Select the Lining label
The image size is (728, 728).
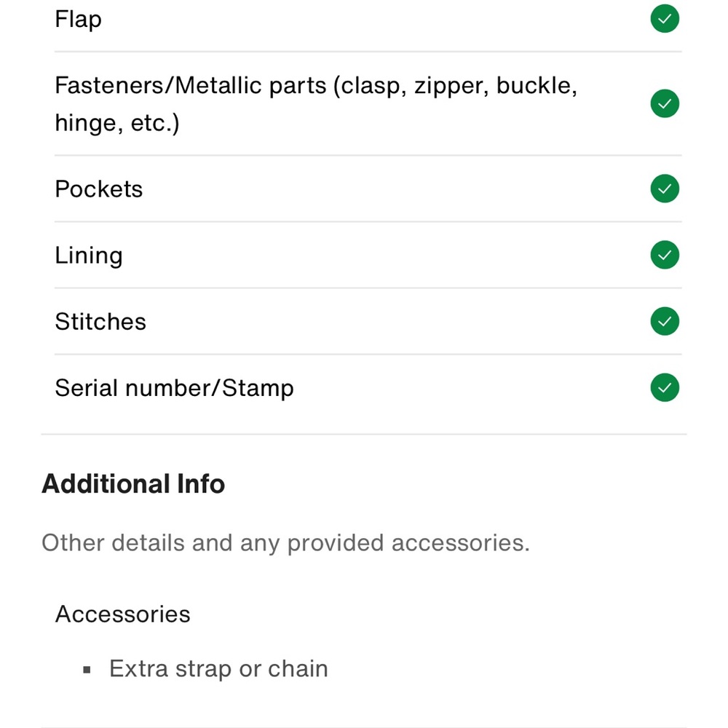point(89,256)
